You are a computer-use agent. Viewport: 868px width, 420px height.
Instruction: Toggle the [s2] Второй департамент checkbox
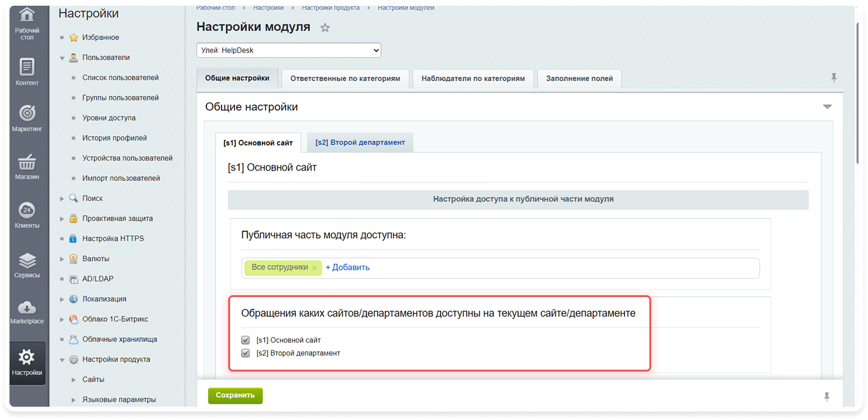pyautogui.click(x=246, y=353)
